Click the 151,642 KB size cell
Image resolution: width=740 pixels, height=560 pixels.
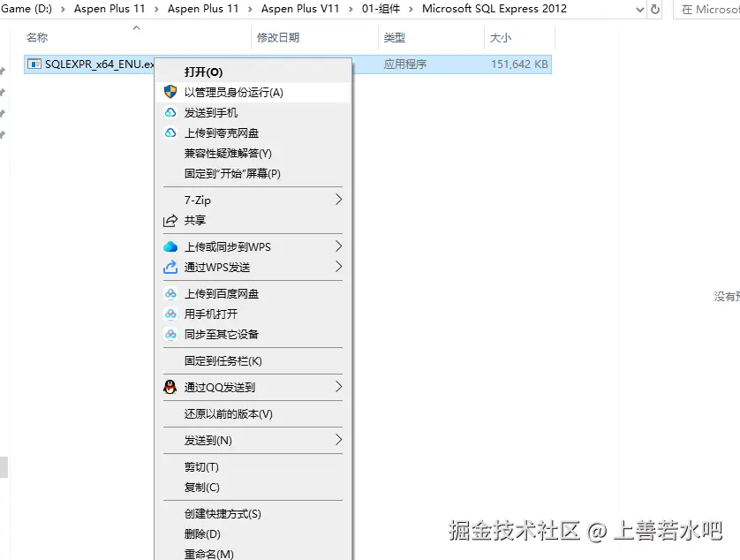tap(519, 64)
